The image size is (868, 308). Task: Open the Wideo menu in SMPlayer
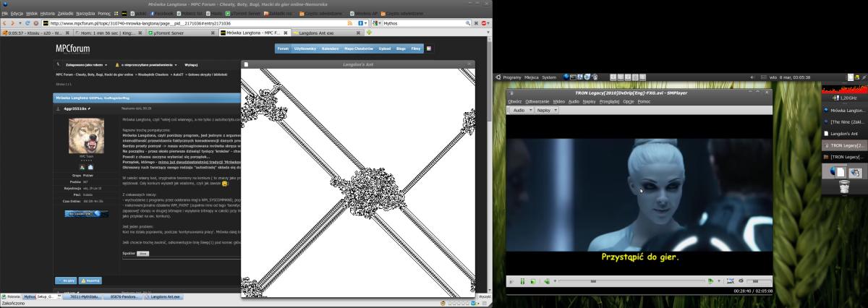558,102
